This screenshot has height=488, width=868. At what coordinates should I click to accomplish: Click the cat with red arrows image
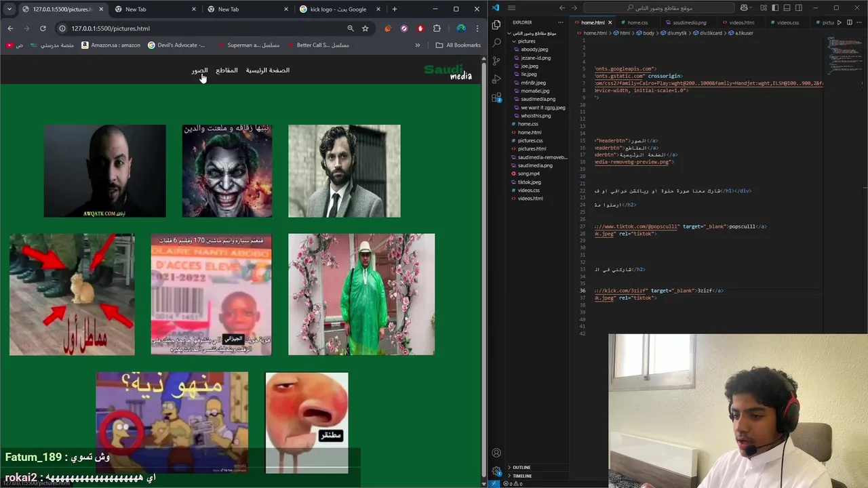coord(72,294)
